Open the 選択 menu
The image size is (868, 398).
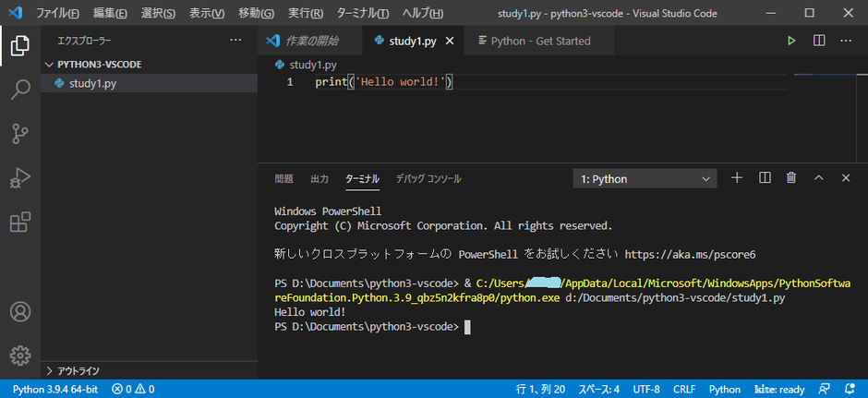(x=158, y=13)
